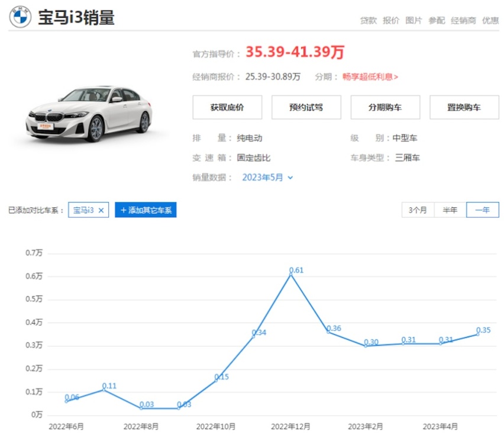Click the 分期购车 button
504x434 pixels.
click(385, 107)
